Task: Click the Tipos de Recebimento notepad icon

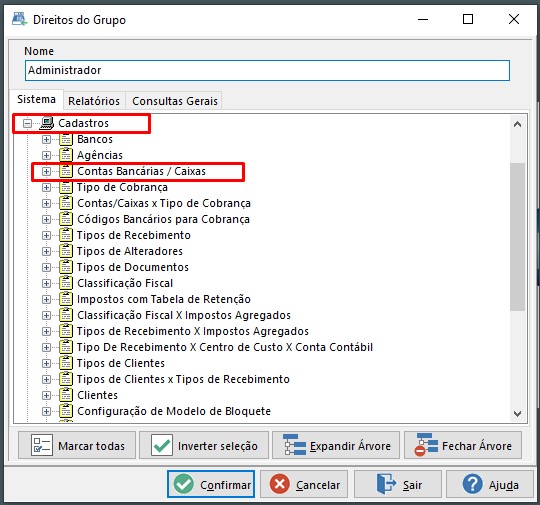Action: pos(66,235)
